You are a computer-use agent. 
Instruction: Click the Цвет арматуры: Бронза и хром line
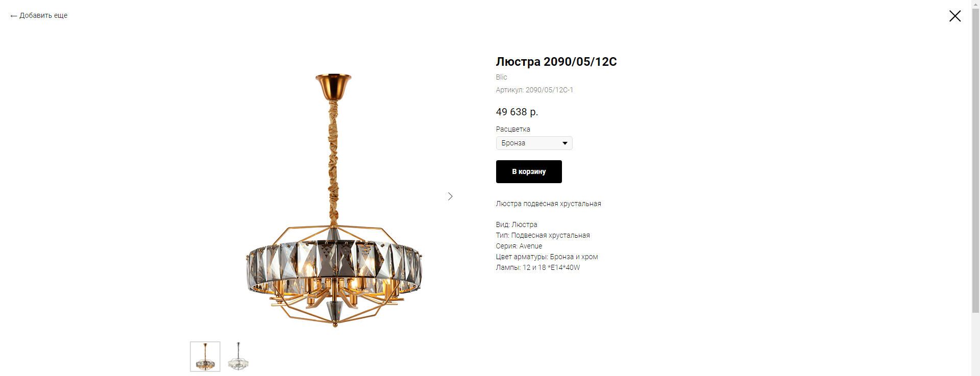click(547, 257)
